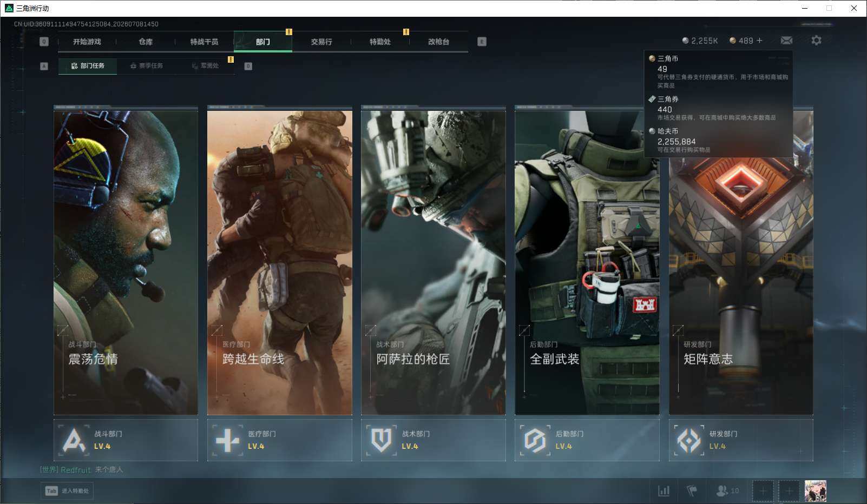867x504 pixels.
Task: Click the 进入特勤处 Tab button
Action: (x=67, y=491)
